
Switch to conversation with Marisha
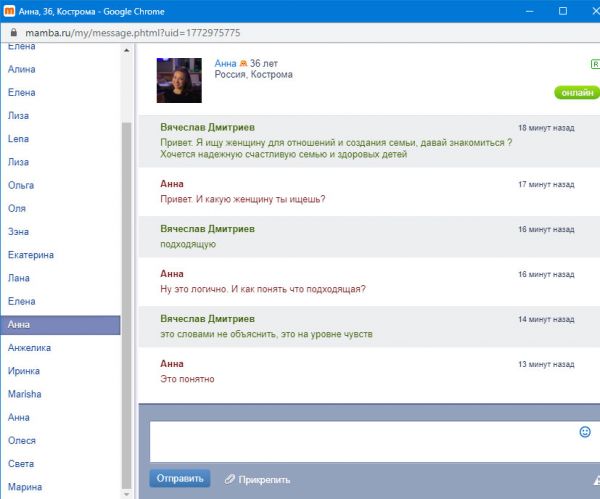pyautogui.click(x=24, y=394)
